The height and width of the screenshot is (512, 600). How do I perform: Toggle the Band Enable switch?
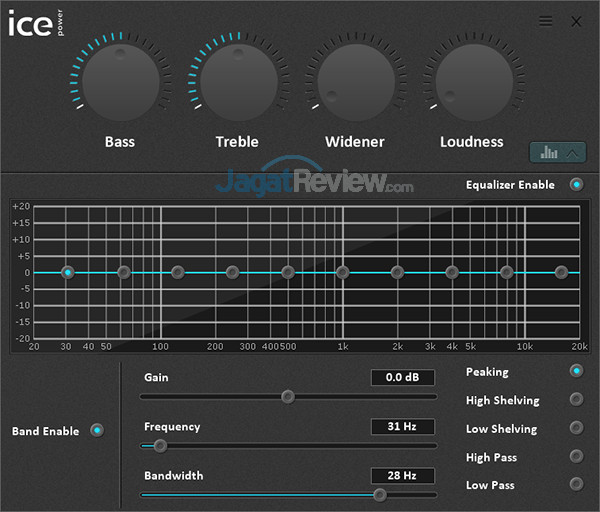[x=97, y=431]
